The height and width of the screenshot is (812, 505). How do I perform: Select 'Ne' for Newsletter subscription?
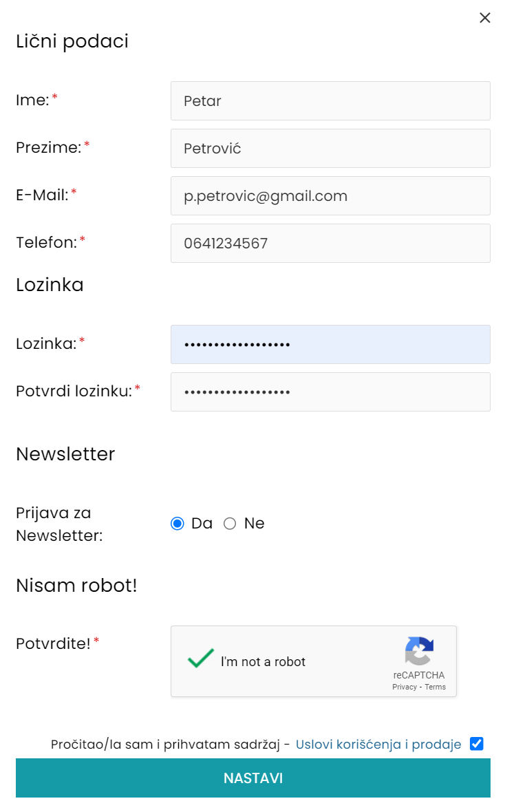[230, 524]
